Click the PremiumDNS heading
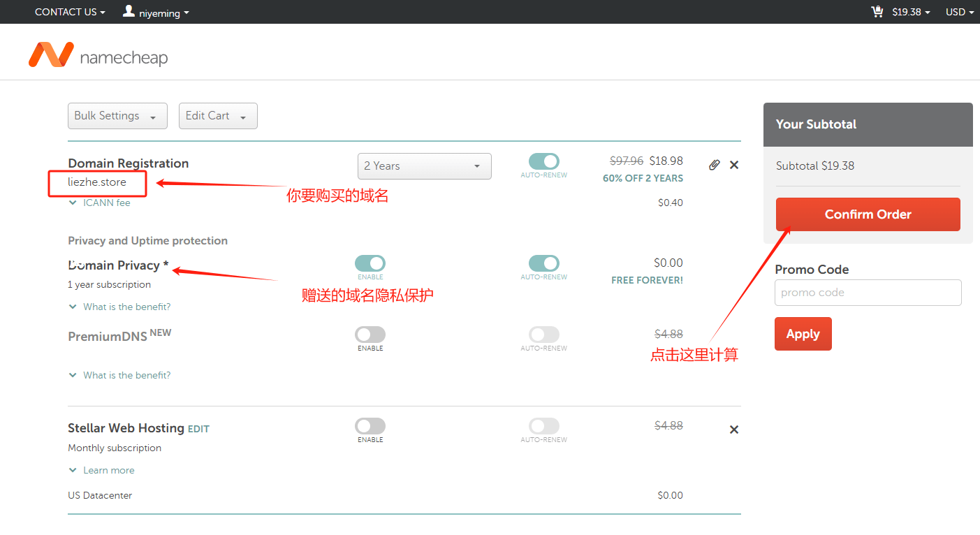This screenshot has height=535, width=980. (x=108, y=336)
